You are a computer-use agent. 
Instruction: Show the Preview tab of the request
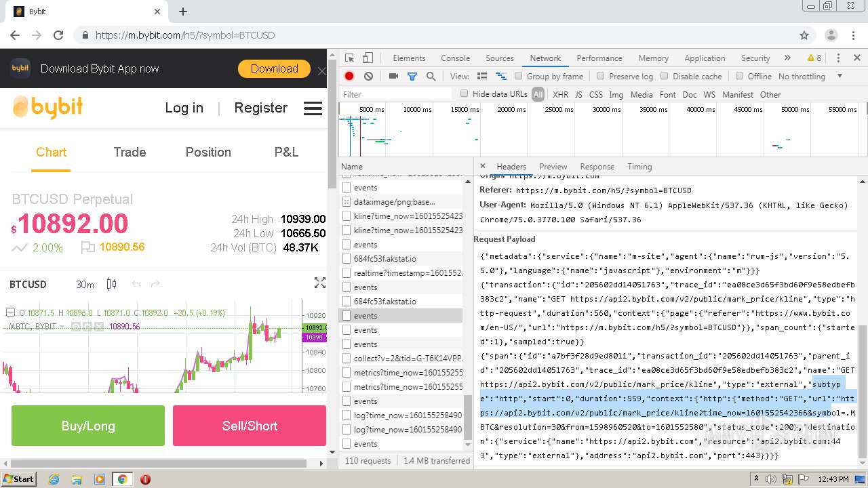(x=553, y=167)
